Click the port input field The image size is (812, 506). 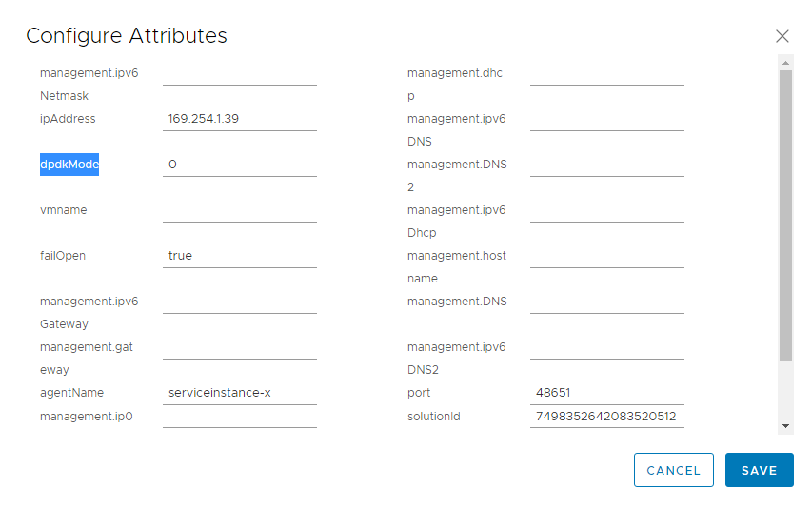click(x=606, y=393)
